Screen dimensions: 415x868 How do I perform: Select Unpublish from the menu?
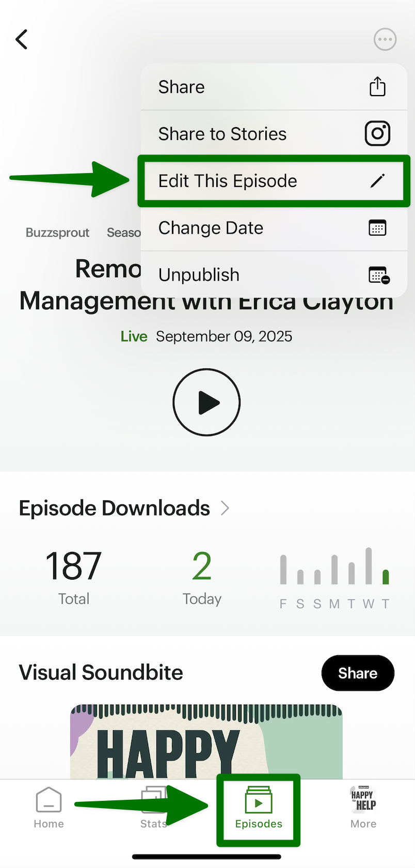click(x=199, y=275)
